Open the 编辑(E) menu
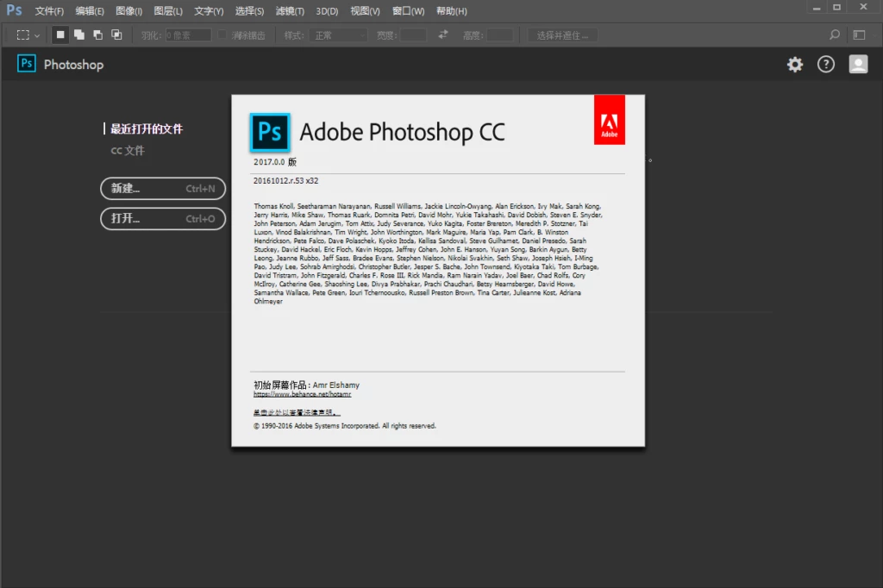Image resolution: width=883 pixels, height=588 pixels. [x=90, y=11]
